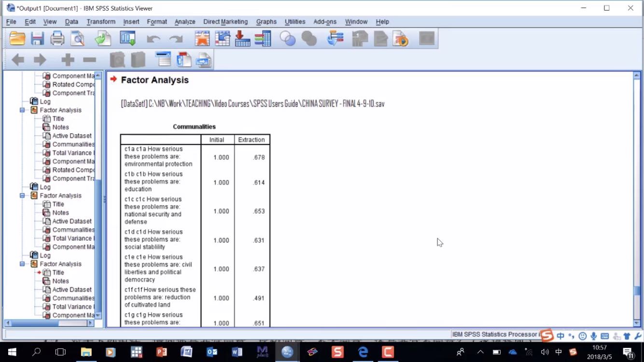This screenshot has height=362, width=644.
Task: Select Communalities under the last Factor Analysis node
Action: (x=73, y=298)
